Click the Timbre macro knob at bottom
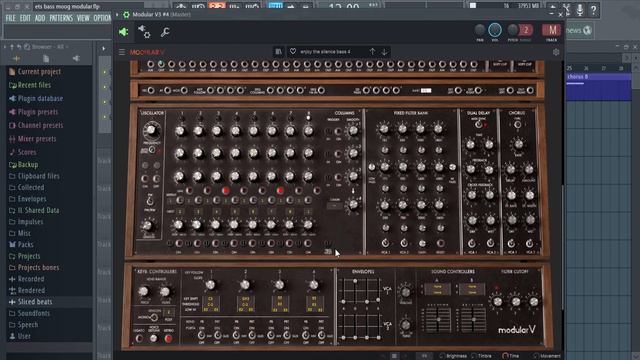The width and height of the screenshot is (640, 360). click(x=473, y=356)
